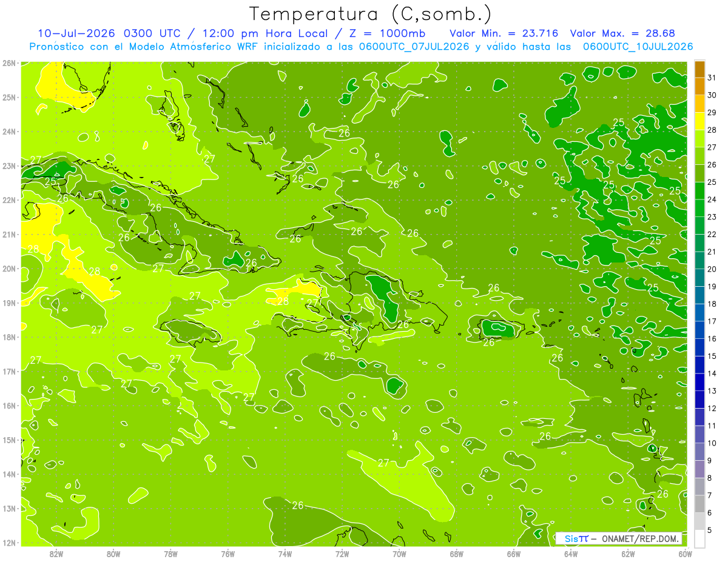Click the "17N" latitude label
The width and height of the screenshot is (728, 562).
click(x=9, y=372)
